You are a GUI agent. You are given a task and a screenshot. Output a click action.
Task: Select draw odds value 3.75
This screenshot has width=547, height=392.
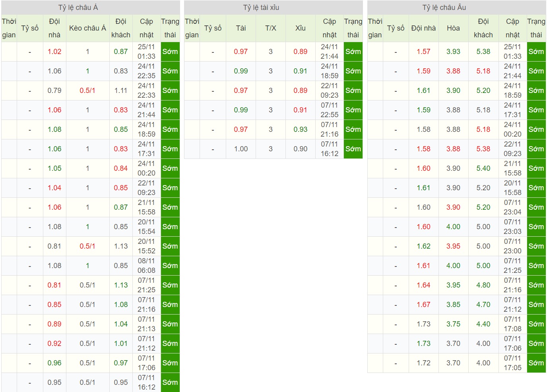[453, 324]
